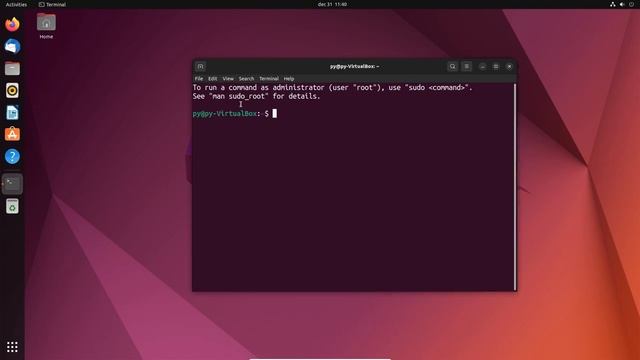Open the Terminal app menu in top bar
This screenshot has height=360, width=640.
(x=52, y=4)
